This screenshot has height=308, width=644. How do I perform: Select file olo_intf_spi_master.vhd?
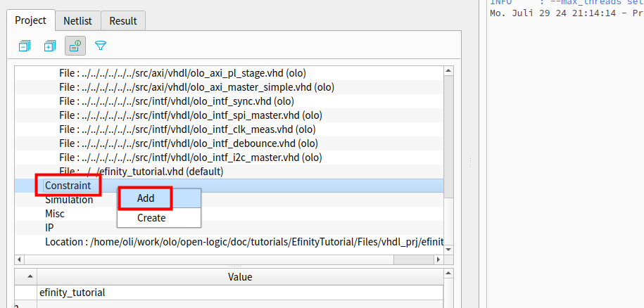point(191,115)
